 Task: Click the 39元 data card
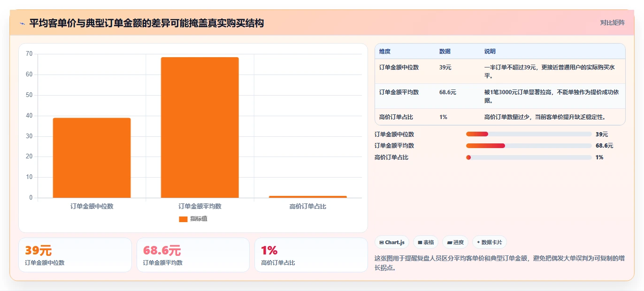point(75,255)
